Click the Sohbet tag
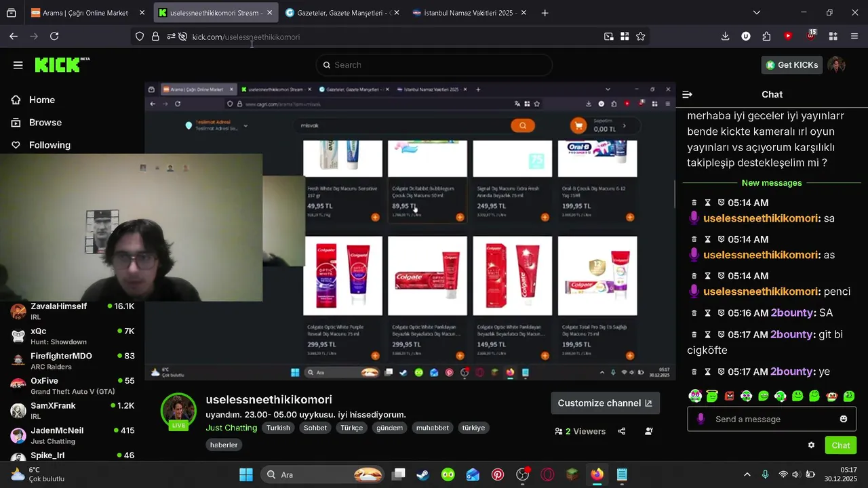 (315, 428)
